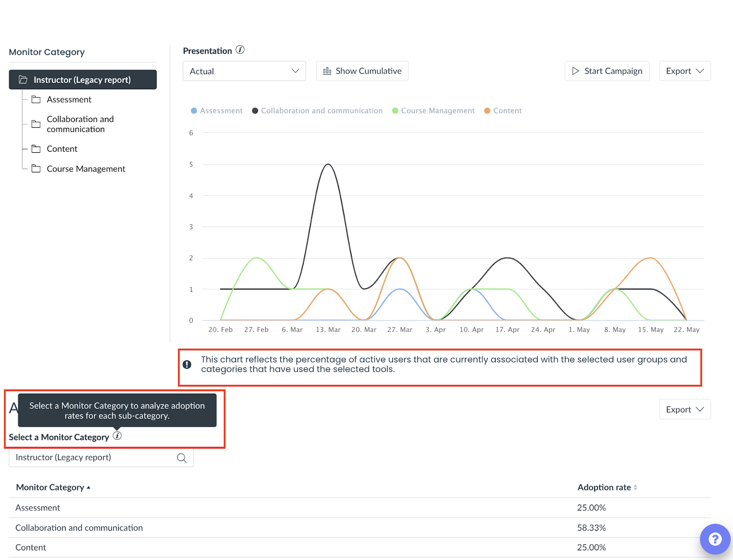Click the Collaboration and communication table row
733x560 pixels.
click(360, 528)
